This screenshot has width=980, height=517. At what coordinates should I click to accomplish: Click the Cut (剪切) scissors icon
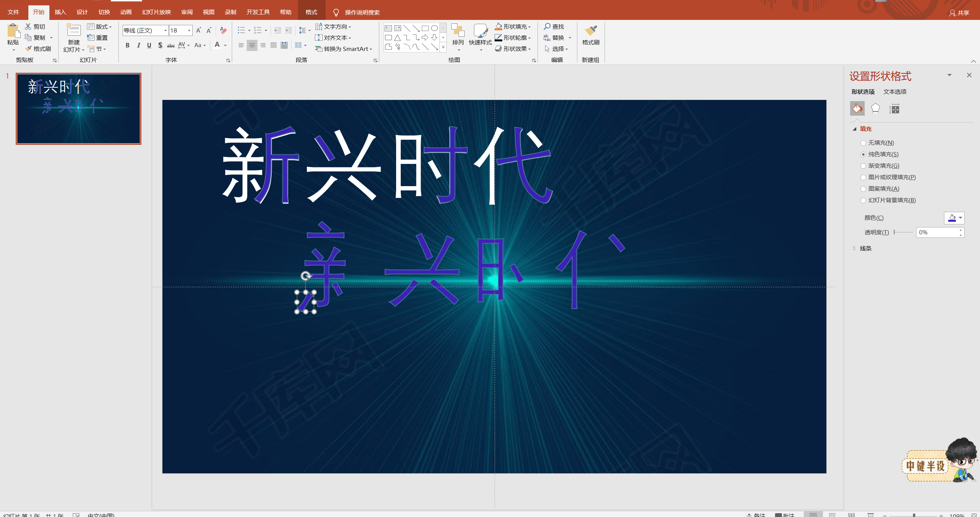pos(28,26)
